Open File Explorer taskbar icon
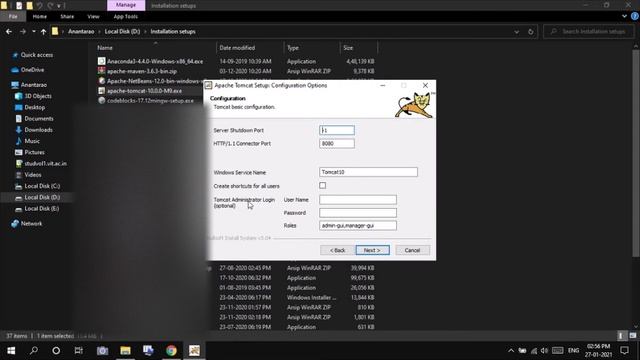 click(125, 351)
